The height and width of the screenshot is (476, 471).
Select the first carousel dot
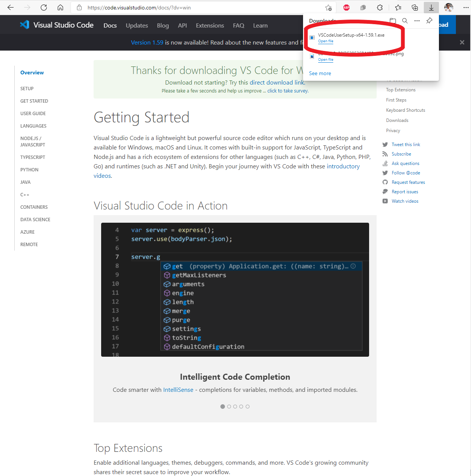pos(223,407)
